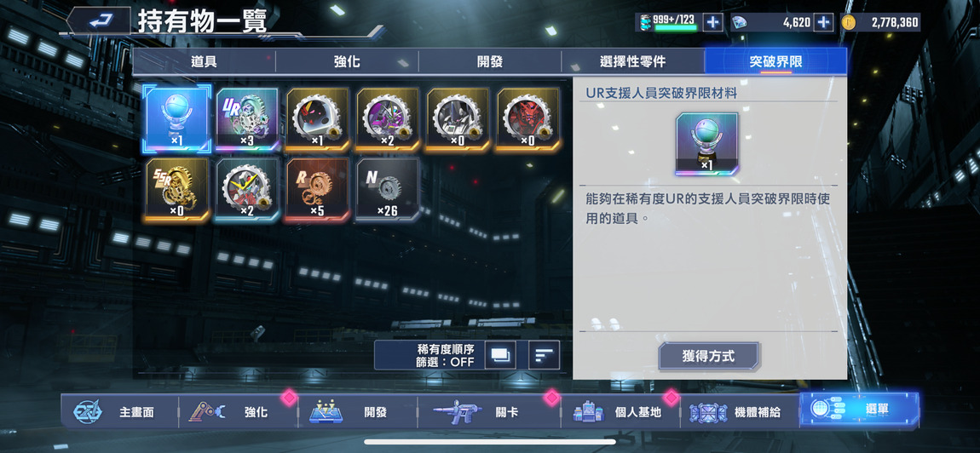The height and width of the screenshot is (453, 980).
Task: Open the 選單 menu at bottom right
Action: pyautogui.click(x=859, y=410)
